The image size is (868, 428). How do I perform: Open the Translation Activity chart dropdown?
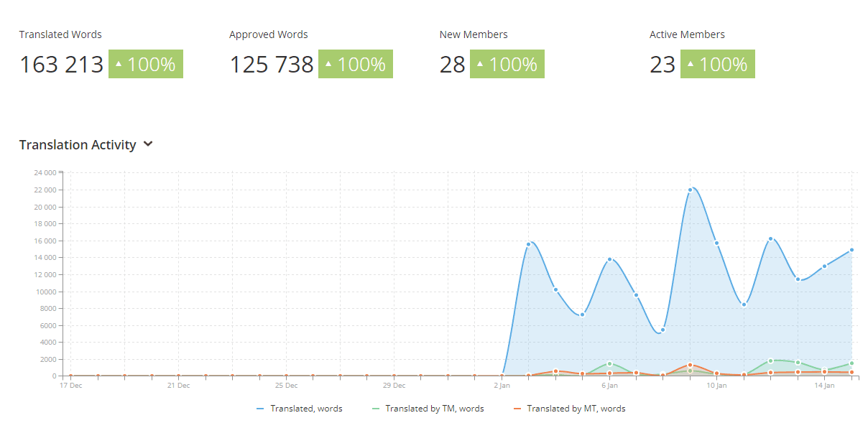coord(148,144)
